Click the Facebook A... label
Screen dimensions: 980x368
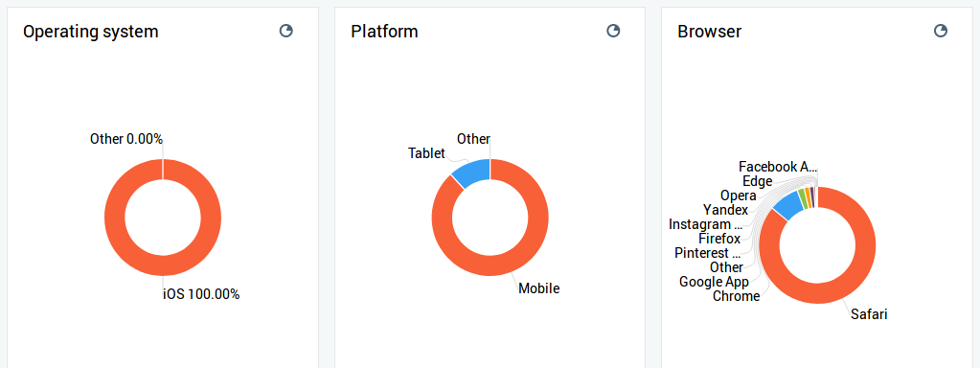(x=778, y=167)
